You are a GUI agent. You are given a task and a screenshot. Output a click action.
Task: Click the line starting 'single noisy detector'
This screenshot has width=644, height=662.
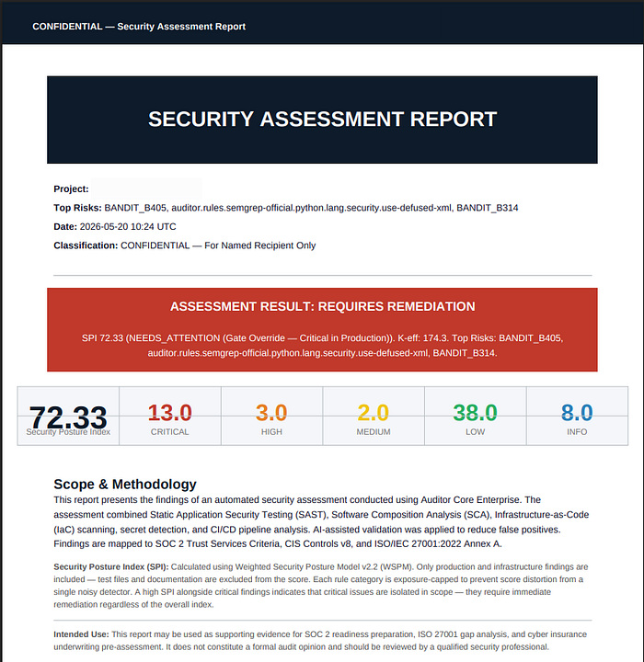302,592
